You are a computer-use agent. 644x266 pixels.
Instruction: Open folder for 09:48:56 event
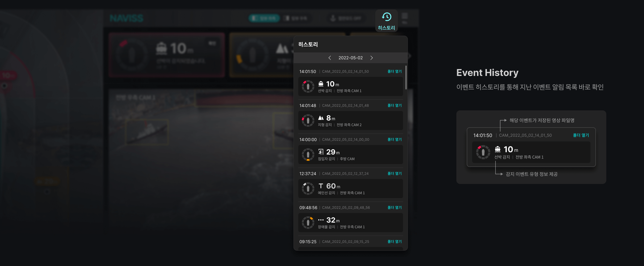pos(395,208)
